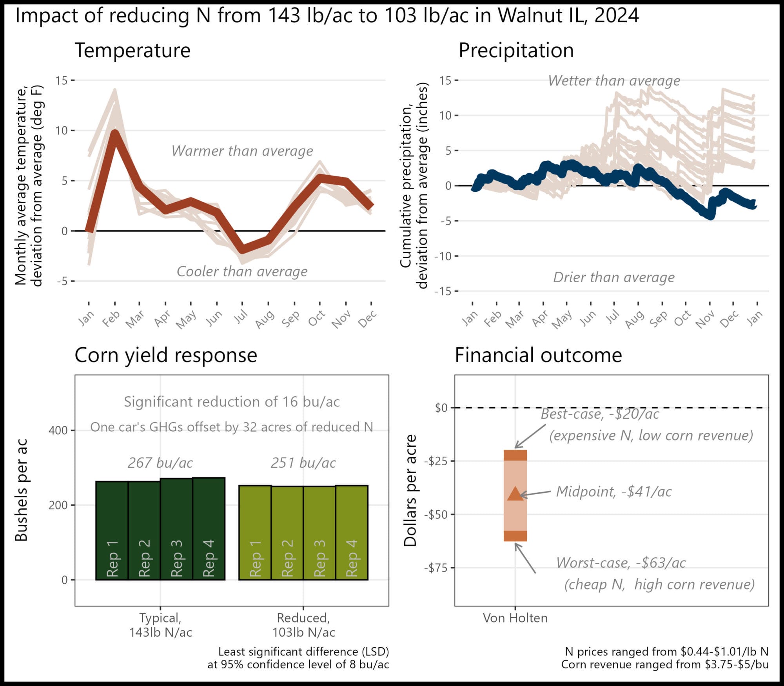Click the top orange band of range bar
This screenshot has width=784, height=686.
pyautogui.click(x=515, y=455)
